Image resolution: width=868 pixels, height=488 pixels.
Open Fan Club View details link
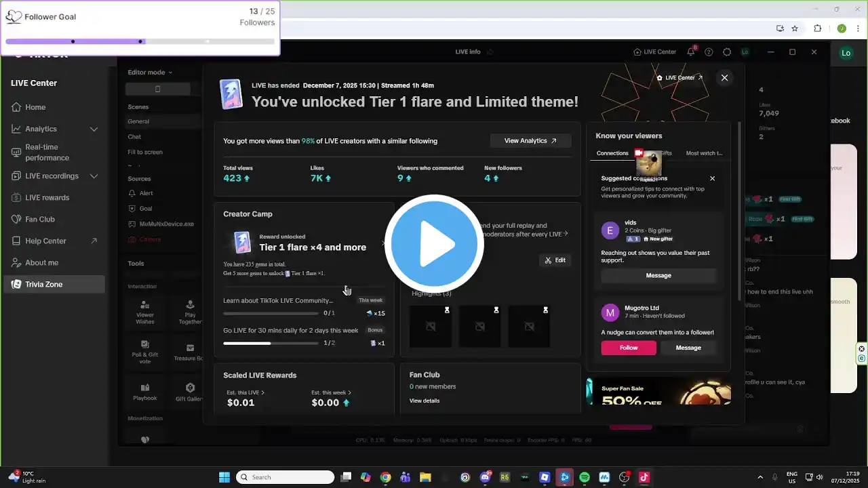pos(425,401)
